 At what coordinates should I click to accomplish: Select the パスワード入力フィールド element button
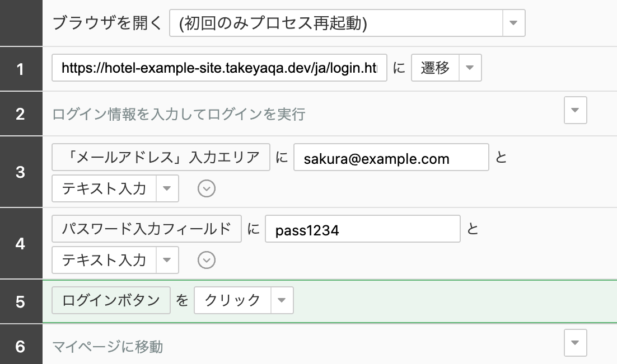(147, 229)
